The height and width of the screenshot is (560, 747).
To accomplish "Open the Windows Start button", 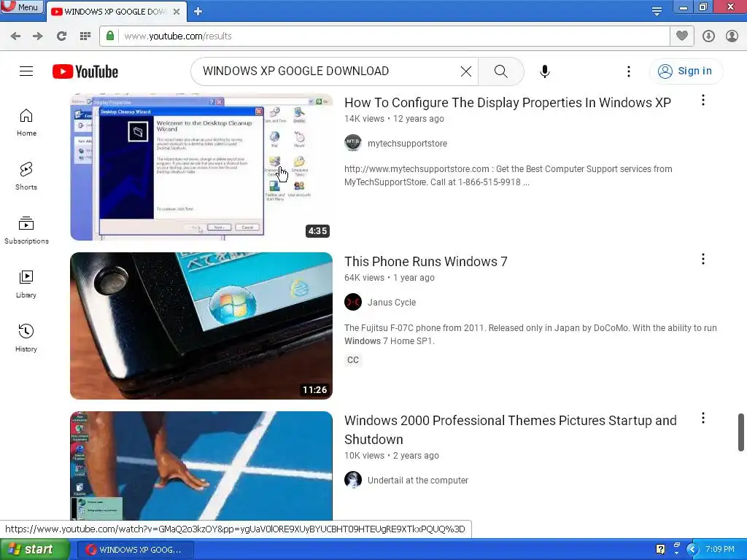I will click(x=35, y=550).
